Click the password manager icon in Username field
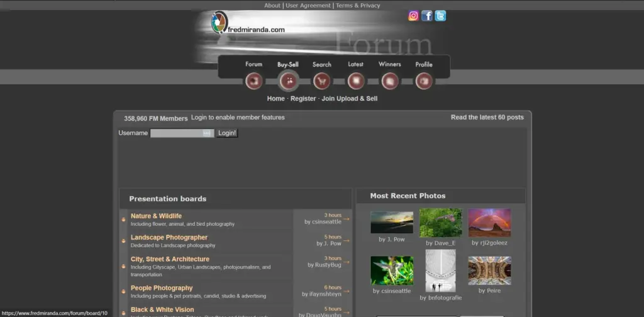Screen dimensions: 644x317 click(206, 133)
